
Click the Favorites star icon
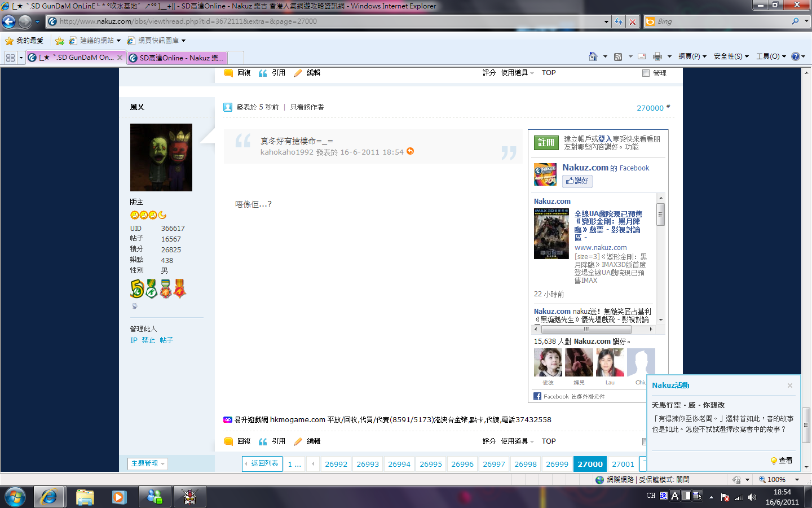point(9,41)
